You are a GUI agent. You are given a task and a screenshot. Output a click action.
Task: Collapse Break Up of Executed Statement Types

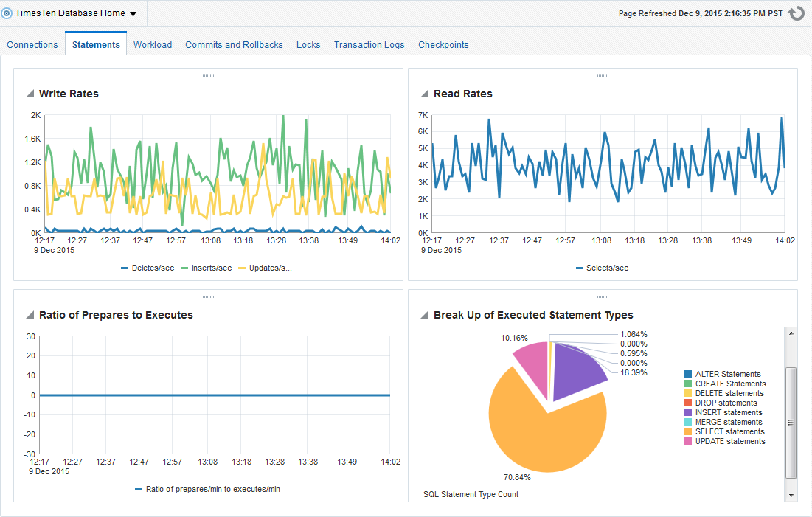point(425,315)
